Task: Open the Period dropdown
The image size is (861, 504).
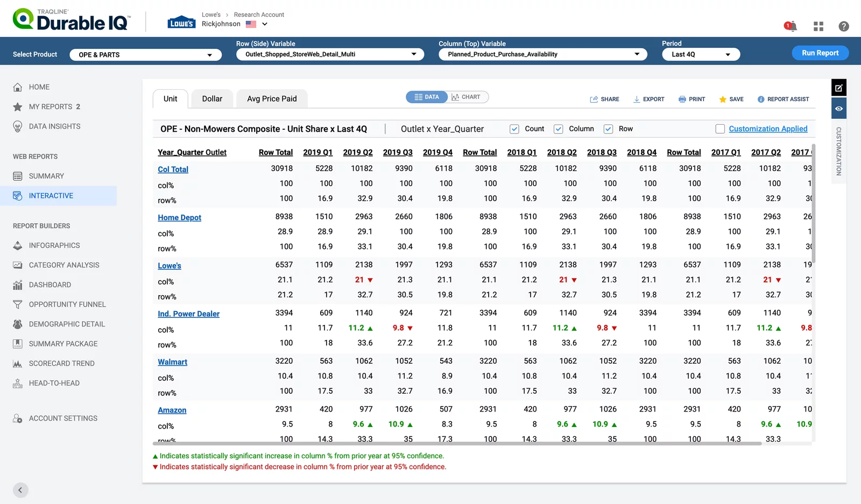Action: tap(701, 54)
